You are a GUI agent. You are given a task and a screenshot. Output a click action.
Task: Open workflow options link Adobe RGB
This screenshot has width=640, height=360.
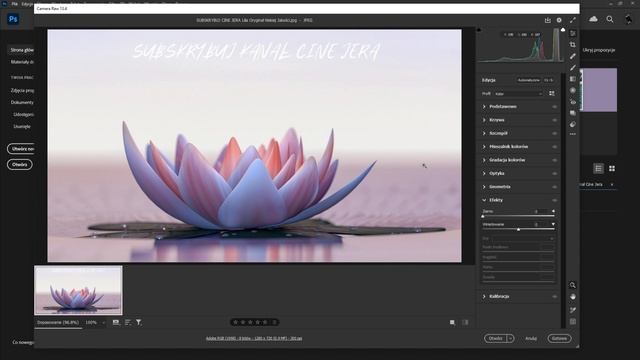click(254, 338)
